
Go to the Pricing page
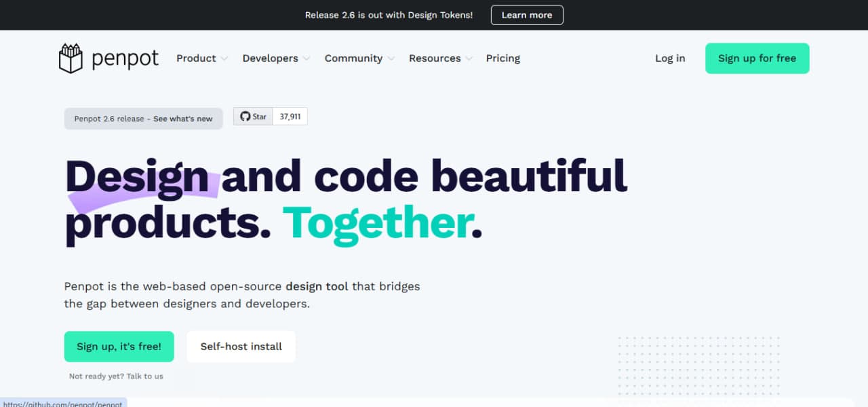503,58
